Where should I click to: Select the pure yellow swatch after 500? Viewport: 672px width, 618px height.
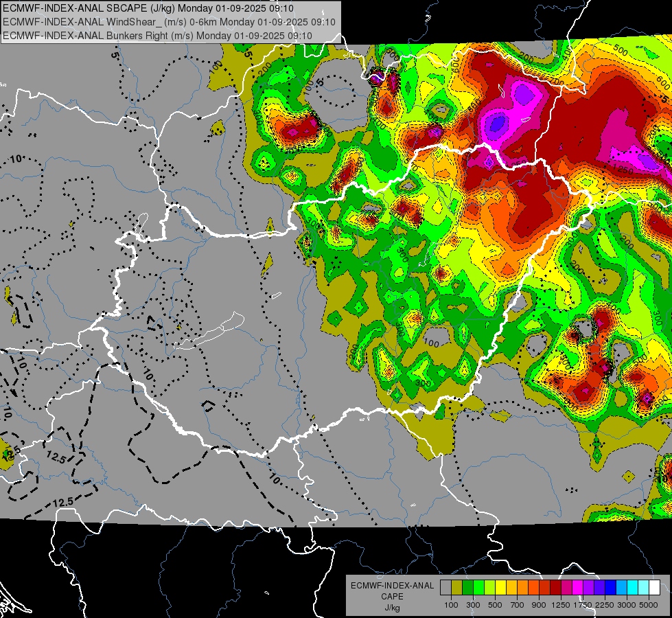pos(500,587)
